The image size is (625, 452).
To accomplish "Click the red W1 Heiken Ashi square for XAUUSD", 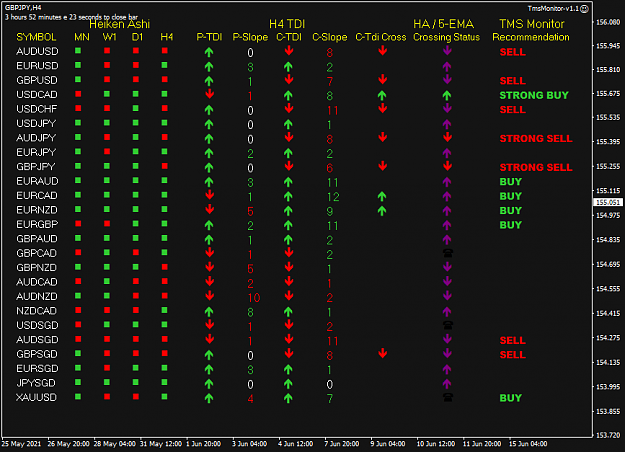I will point(107,397).
